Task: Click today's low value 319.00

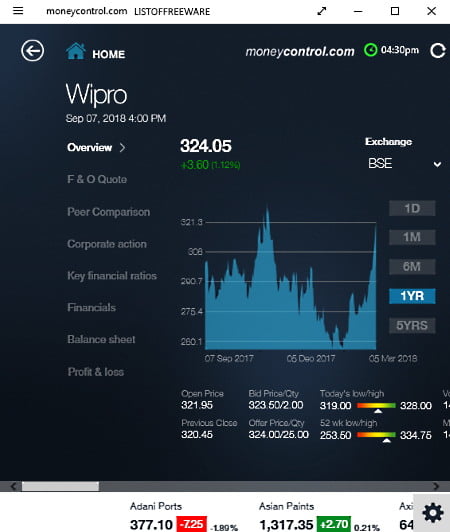Action: [335, 406]
